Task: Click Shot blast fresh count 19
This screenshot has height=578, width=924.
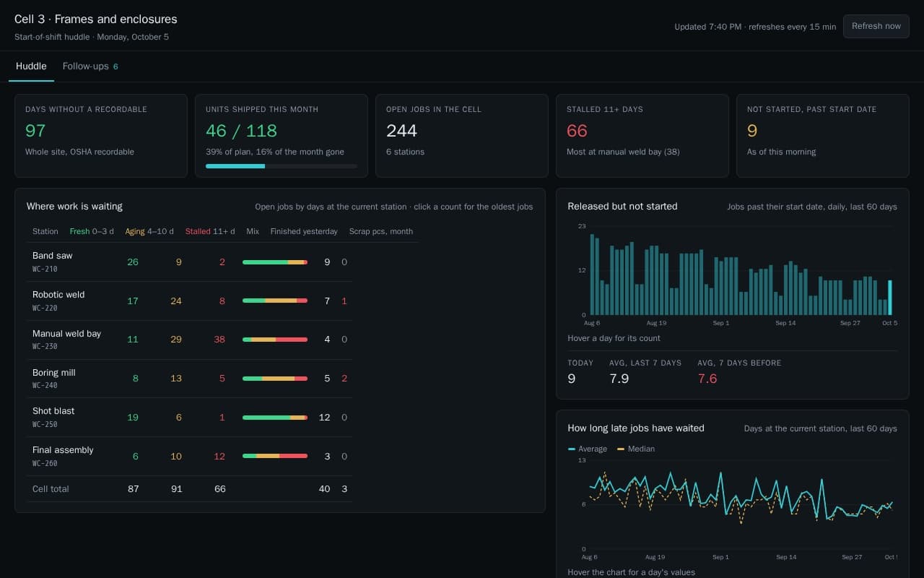Action: pyautogui.click(x=133, y=417)
